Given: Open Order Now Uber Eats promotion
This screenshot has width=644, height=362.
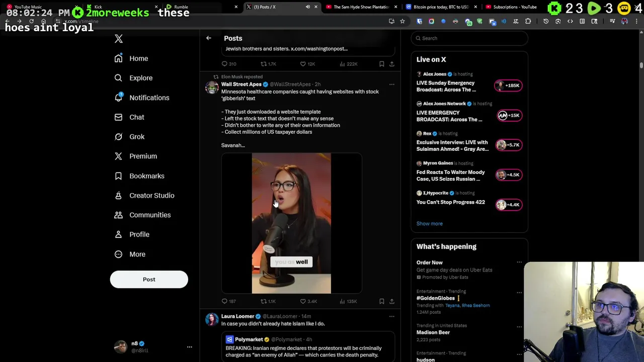Looking at the screenshot, I should point(430,262).
